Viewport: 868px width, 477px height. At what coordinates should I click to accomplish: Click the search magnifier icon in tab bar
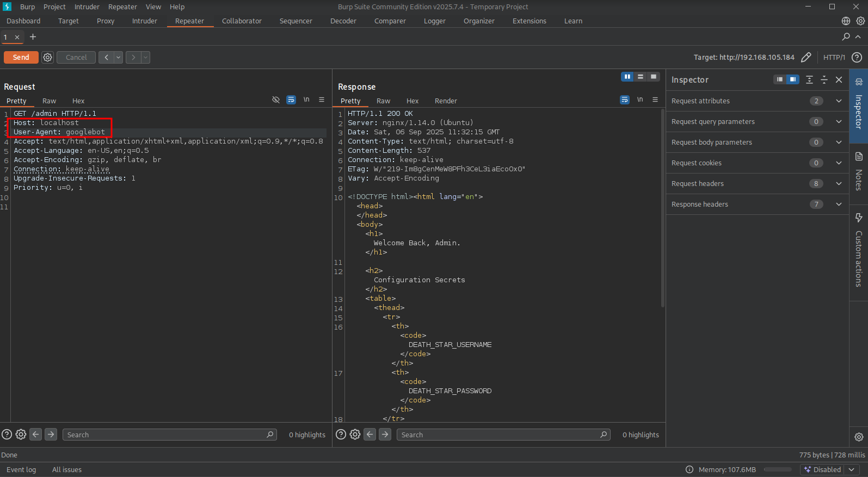click(846, 37)
